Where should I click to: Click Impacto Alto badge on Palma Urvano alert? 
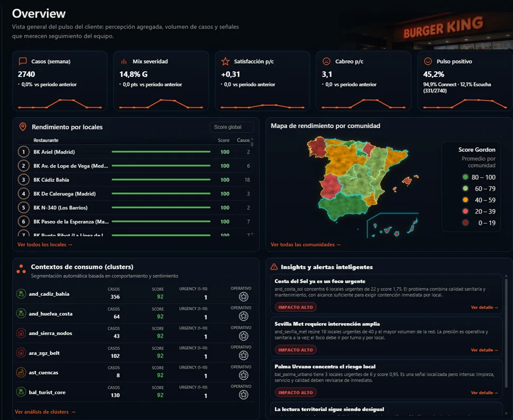296,392
